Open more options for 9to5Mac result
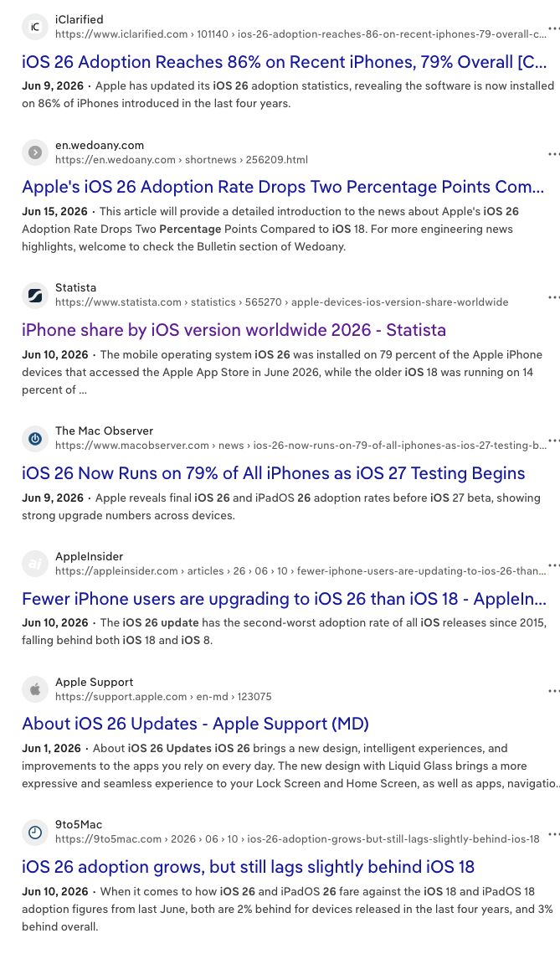560x954 pixels. click(553, 834)
